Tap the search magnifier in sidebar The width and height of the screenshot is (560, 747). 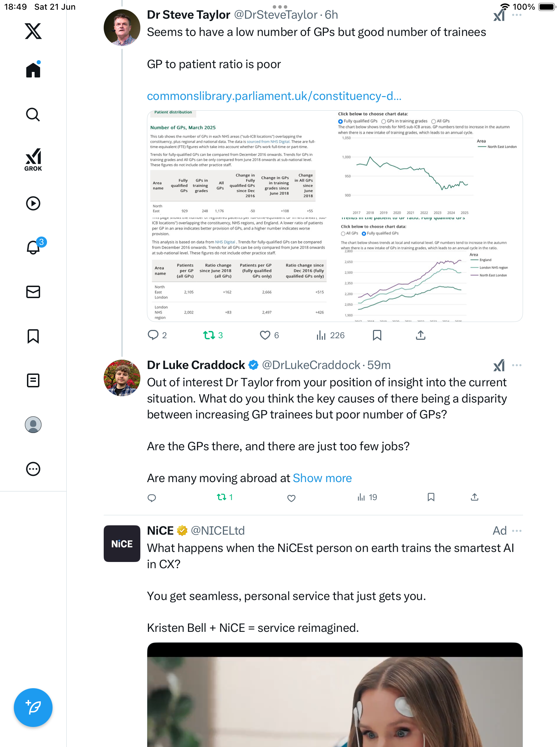coord(33,114)
